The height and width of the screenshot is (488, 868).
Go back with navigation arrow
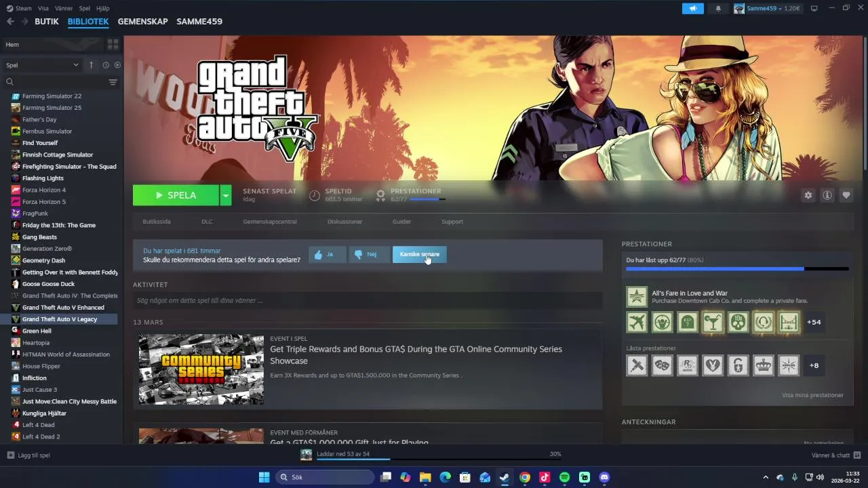(x=10, y=22)
